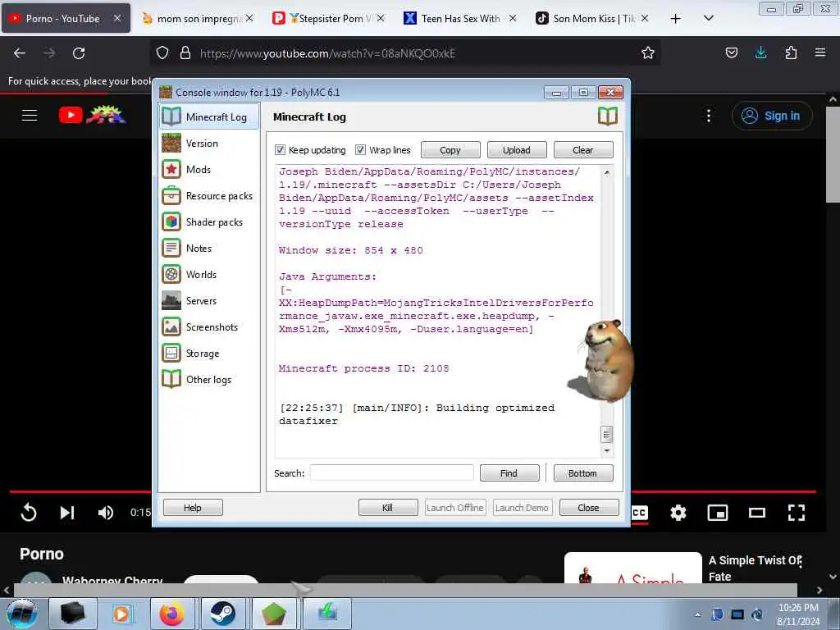Open Firefox from the taskbar
The image size is (840, 630).
click(171, 614)
